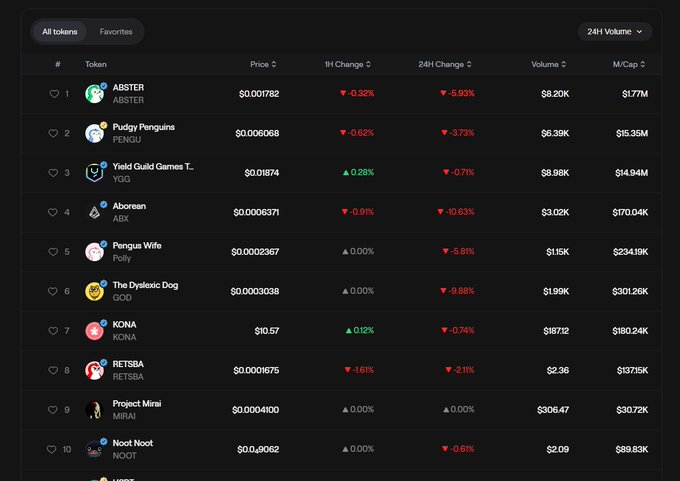
Task: Open the Pengus Wife Polly logo
Action: pos(94,252)
